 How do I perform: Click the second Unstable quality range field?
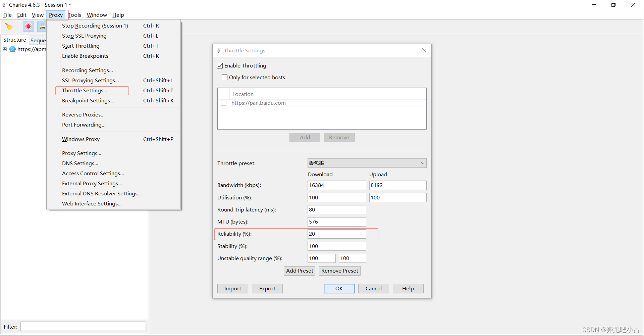click(352, 258)
